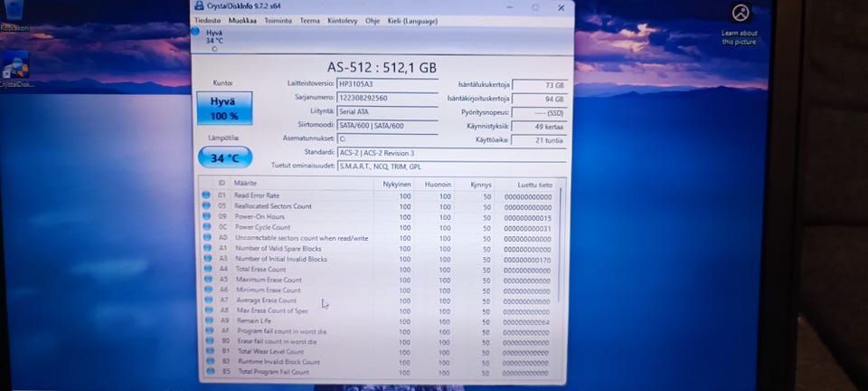Click the Käynnistyksiä value 49 kertaa

(539, 127)
